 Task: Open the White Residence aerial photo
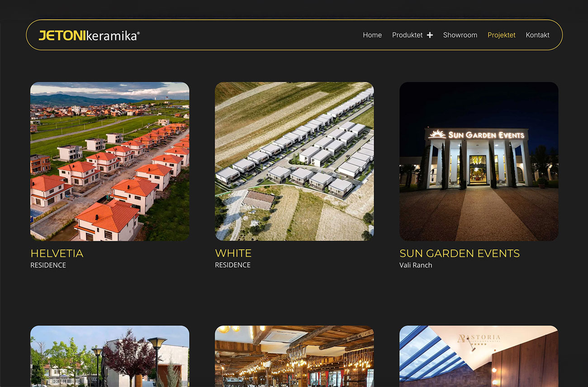pos(294,161)
